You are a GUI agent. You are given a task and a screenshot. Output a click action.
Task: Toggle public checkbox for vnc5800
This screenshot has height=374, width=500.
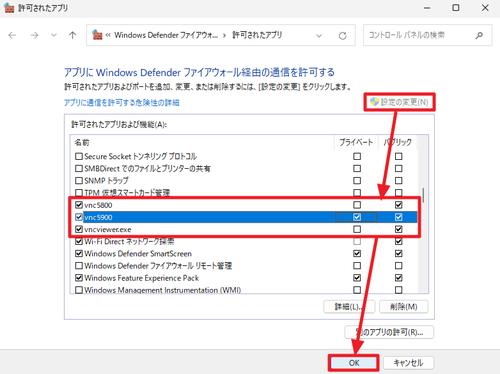tap(399, 205)
